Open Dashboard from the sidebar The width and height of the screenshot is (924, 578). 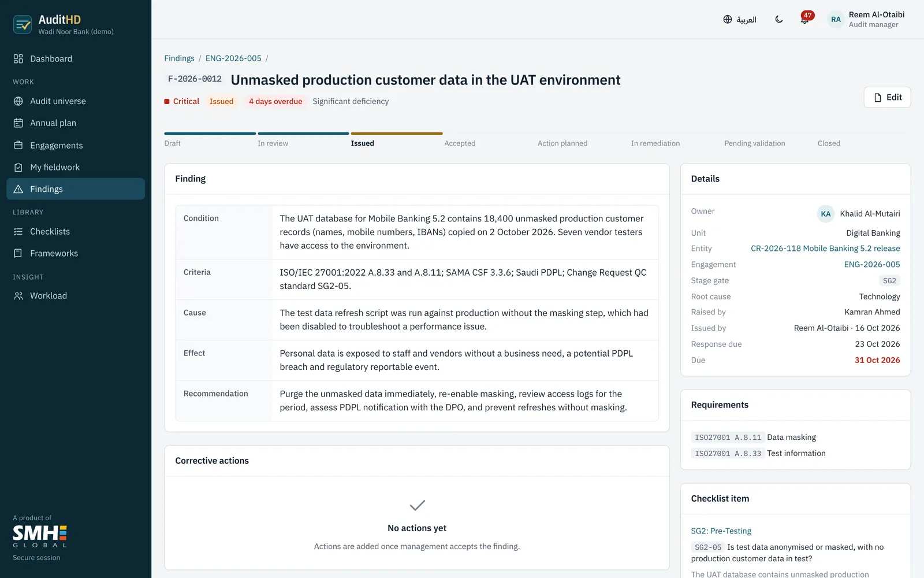pos(76,58)
